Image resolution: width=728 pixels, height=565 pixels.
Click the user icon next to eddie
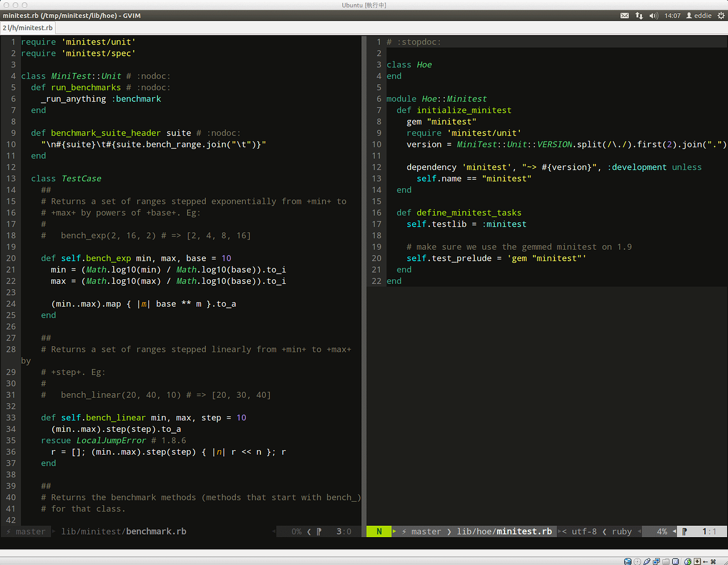(689, 15)
